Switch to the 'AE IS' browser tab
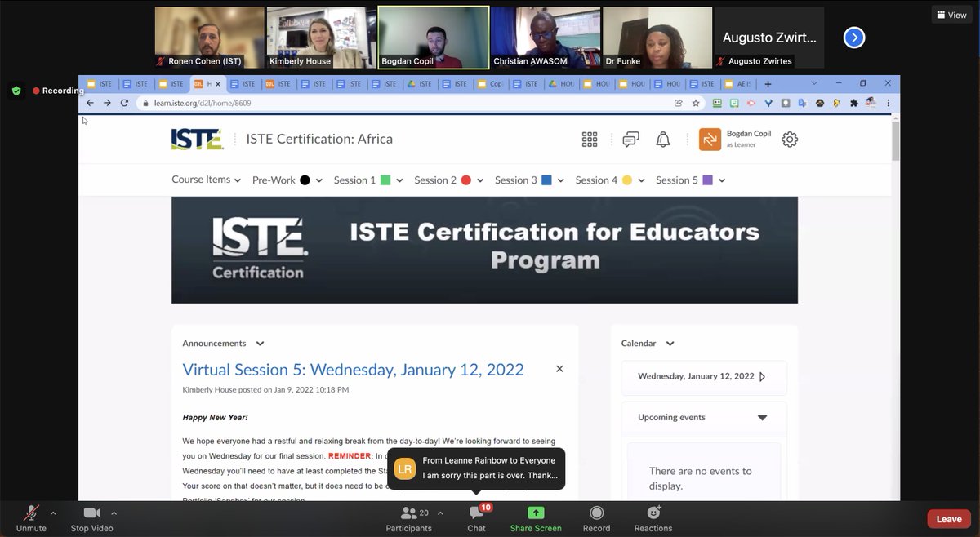 [x=737, y=84]
